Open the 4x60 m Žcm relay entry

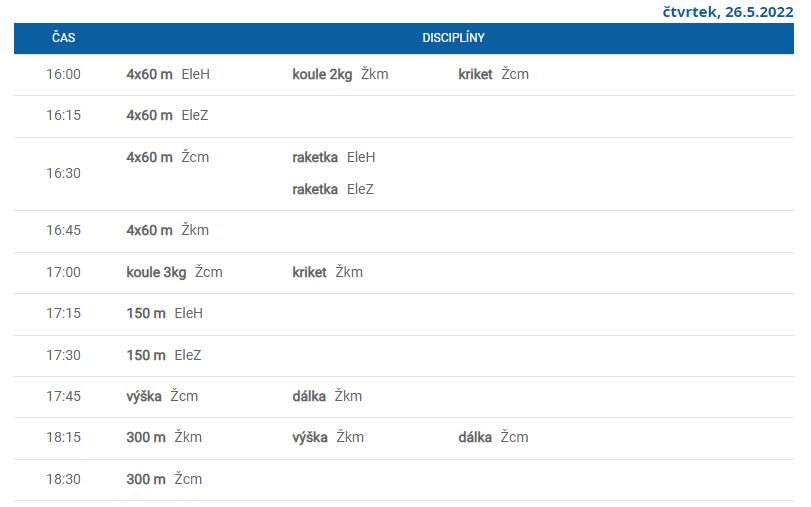168,157
